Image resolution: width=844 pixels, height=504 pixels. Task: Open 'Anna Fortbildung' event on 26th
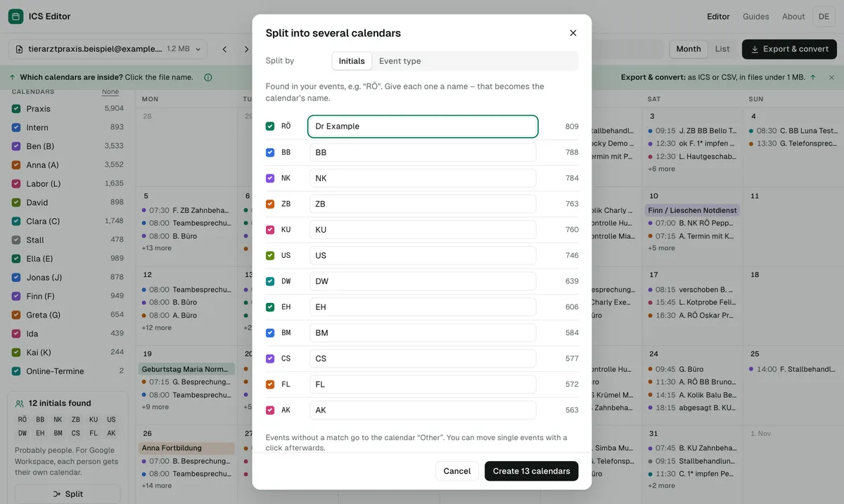point(187,448)
